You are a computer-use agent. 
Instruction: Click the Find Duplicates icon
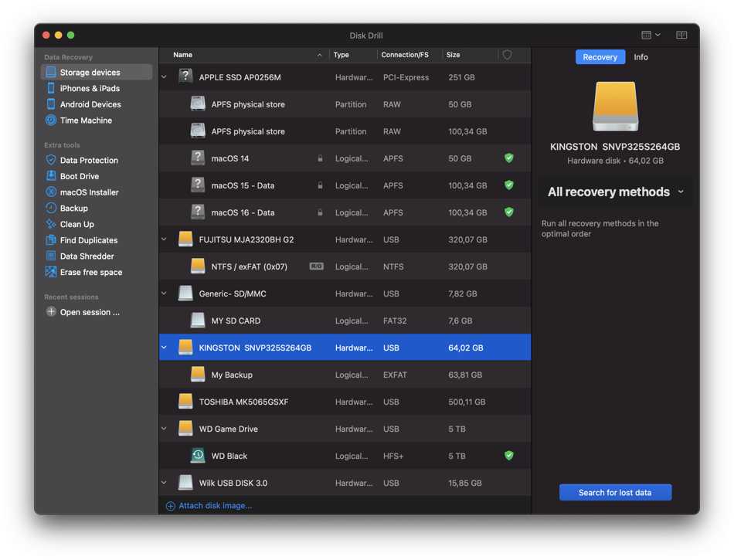click(51, 240)
